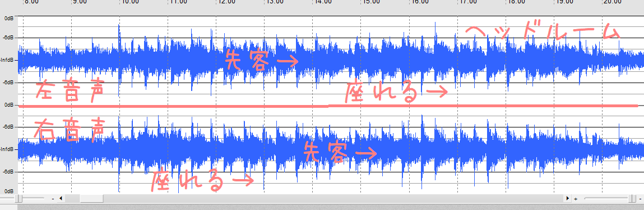
Task: Click the 9.00 mark on the time ruler
Action: 79,2
